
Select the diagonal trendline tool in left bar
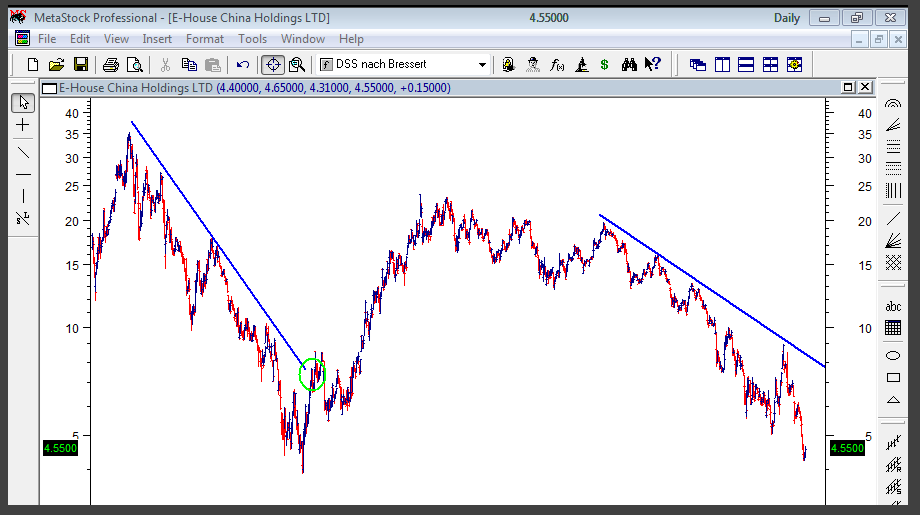(23, 153)
